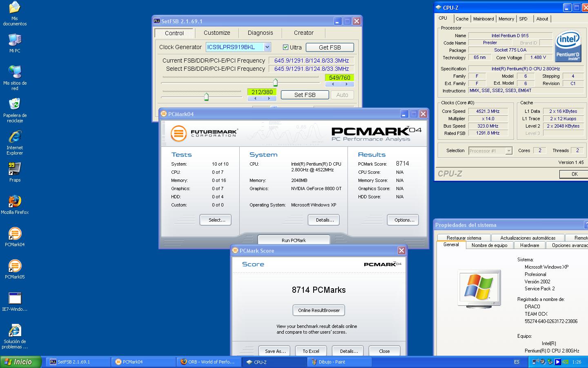Screen dimensions: 588x368
Task: Open Hardware tab in Propiedades del sistema
Action: point(530,245)
